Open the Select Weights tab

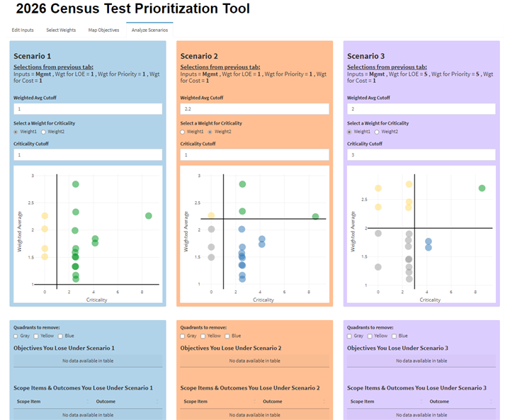[x=61, y=30]
